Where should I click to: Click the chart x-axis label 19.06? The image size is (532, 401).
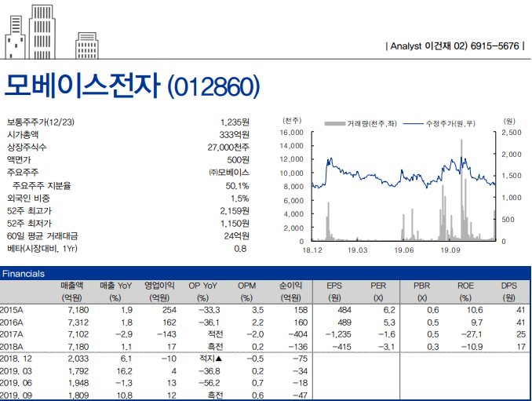tap(404, 250)
